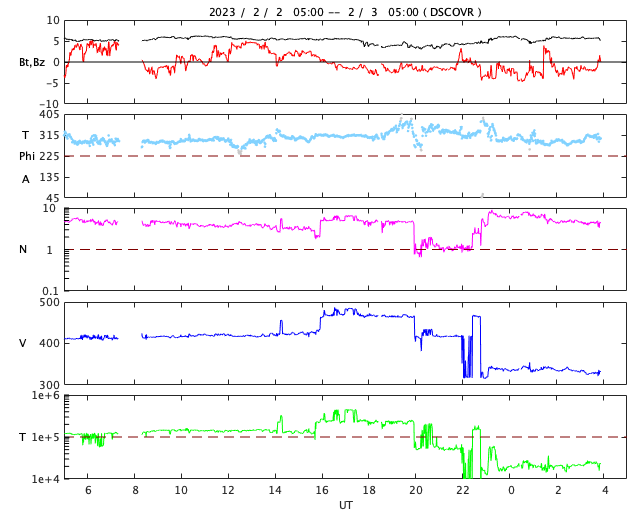Click the 'UT' x-axis label
The image size is (640, 512).
pyautogui.click(x=345, y=505)
